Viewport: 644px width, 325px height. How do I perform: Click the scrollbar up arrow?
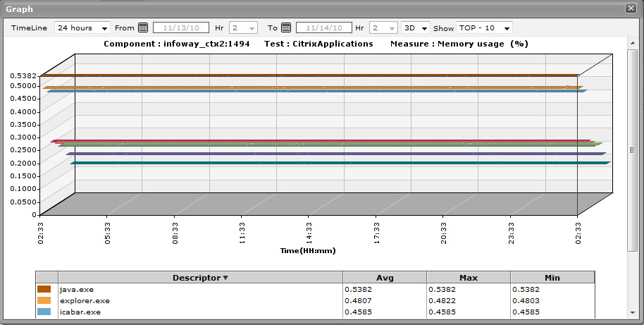point(632,42)
